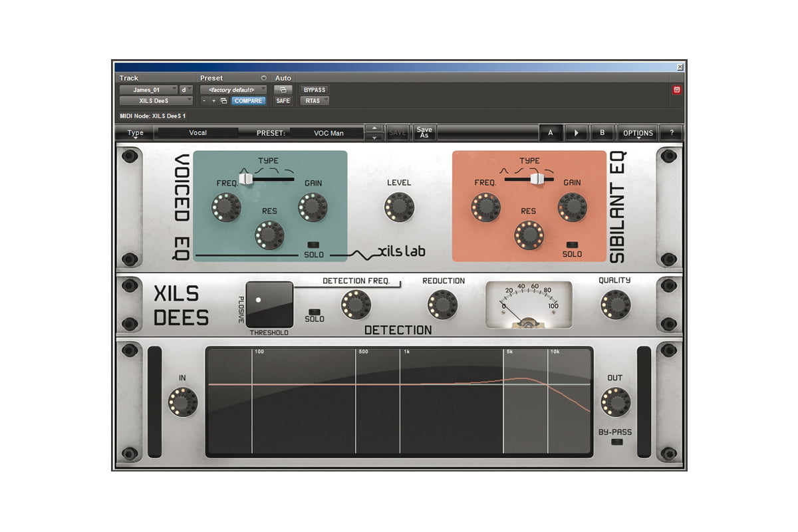The height and width of the screenshot is (532, 798).
Task: Open the RTAS format dropdown
Action: [315, 101]
